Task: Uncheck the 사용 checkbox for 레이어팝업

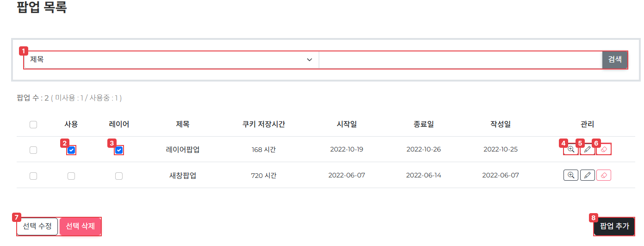Action: point(71,150)
